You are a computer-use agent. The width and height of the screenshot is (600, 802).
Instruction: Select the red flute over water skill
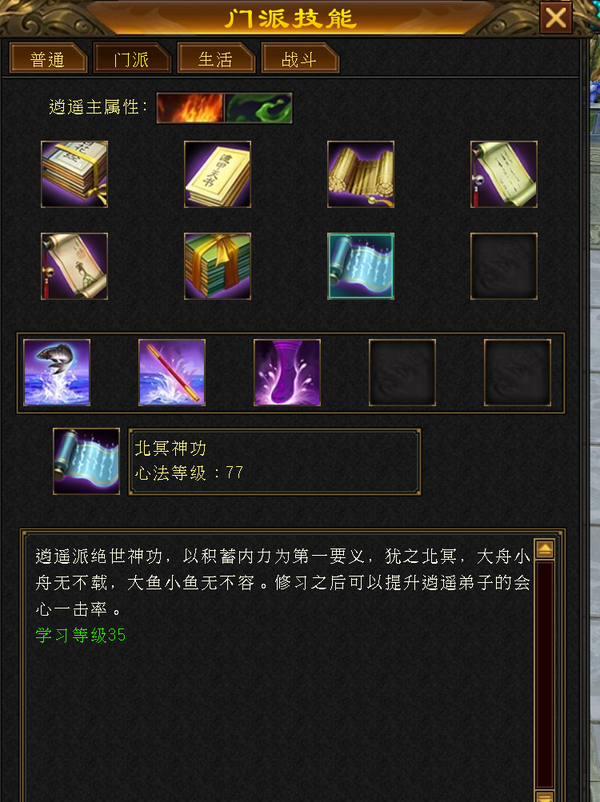[x=172, y=373]
